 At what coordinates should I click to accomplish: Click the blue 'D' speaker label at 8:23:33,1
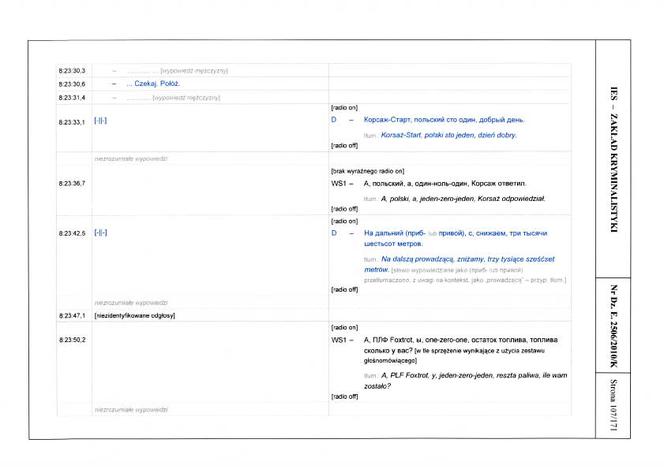334,120
